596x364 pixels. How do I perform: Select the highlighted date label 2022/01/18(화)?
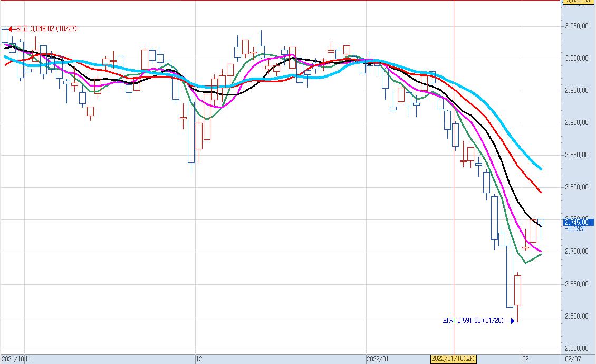pos(454,359)
